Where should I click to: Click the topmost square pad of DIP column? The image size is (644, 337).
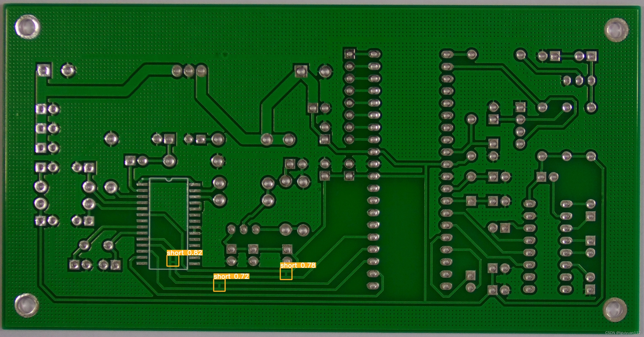pyautogui.click(x=350, y=54)
